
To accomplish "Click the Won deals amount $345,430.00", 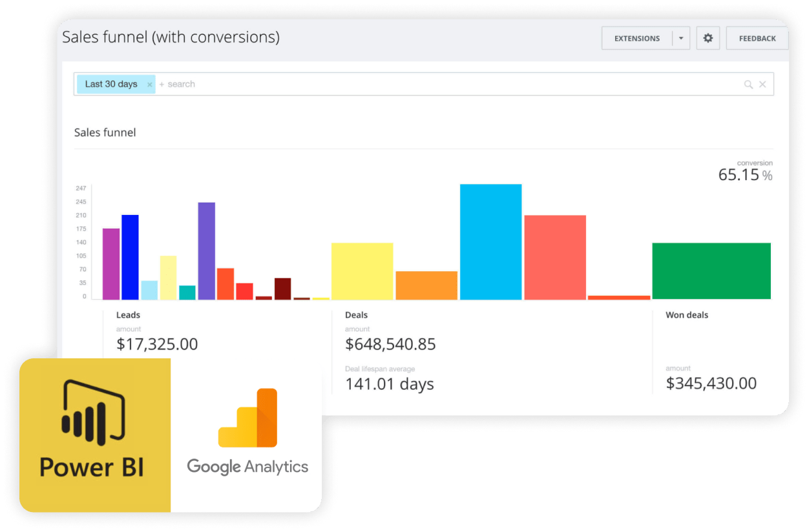I will click(711, 384).
